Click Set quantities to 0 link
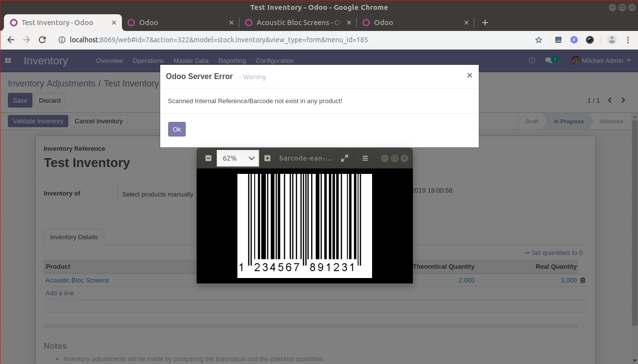Image resolution: width=638 pixels, height=364 pixels. point(553,253)
